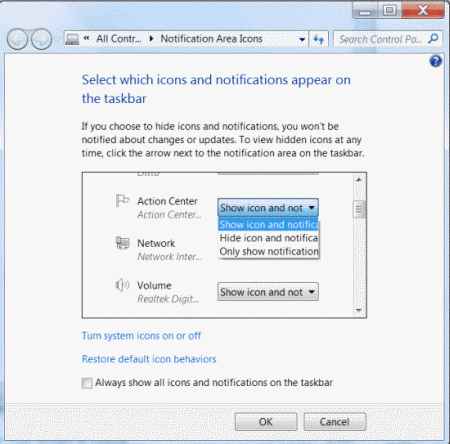Click the refresh arrows icon beside the address bar

pyautogui.click(x=319, y=39)
